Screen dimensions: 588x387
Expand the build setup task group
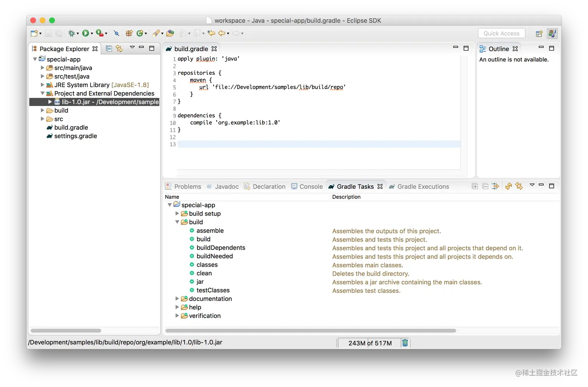tap(177, 213)
